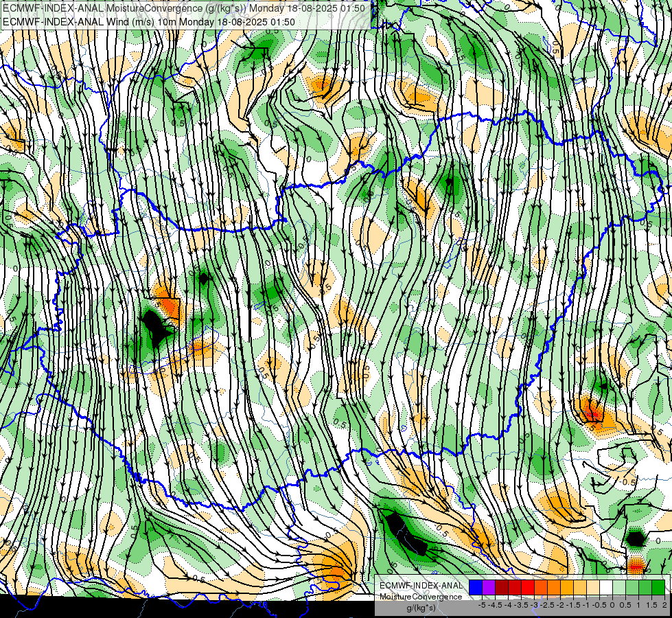Viewport: 672px width, 618px height.
Task: Select the bright red swatch left of -3
Action: tap(528, 588)
